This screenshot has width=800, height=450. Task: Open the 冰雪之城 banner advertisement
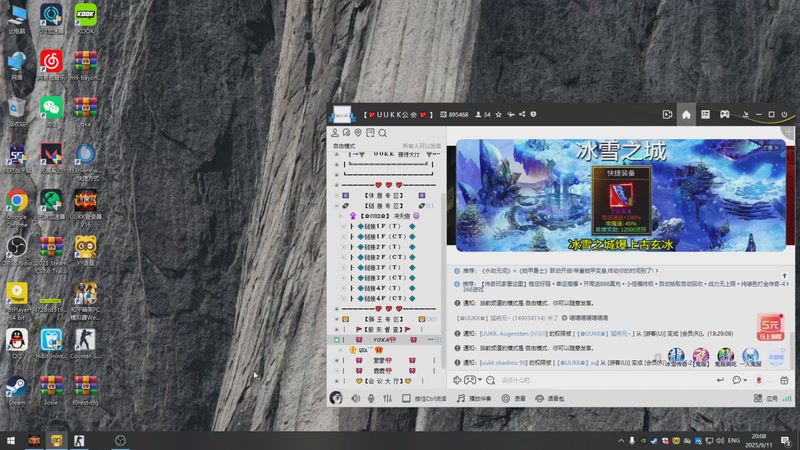point(620,195)
